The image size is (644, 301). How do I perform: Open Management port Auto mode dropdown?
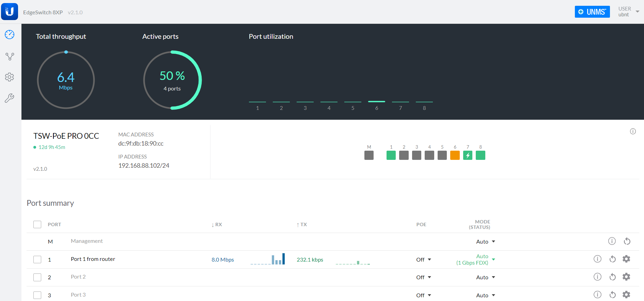[486, 241]
